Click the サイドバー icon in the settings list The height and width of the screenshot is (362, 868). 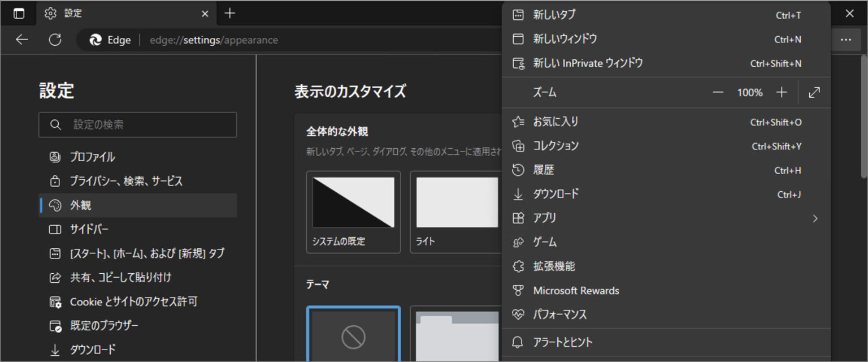coord(55,229)
